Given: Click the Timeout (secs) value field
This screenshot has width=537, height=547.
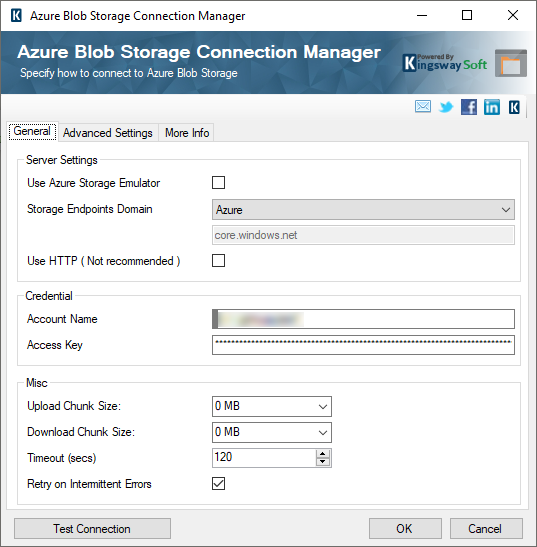Looking at the screenshot, I should 264,457.
